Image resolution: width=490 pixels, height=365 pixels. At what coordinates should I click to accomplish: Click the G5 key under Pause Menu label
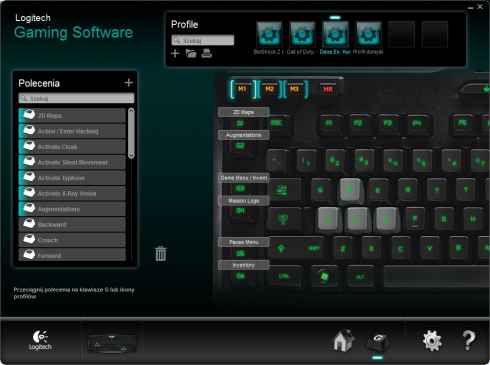coord(240,253)
